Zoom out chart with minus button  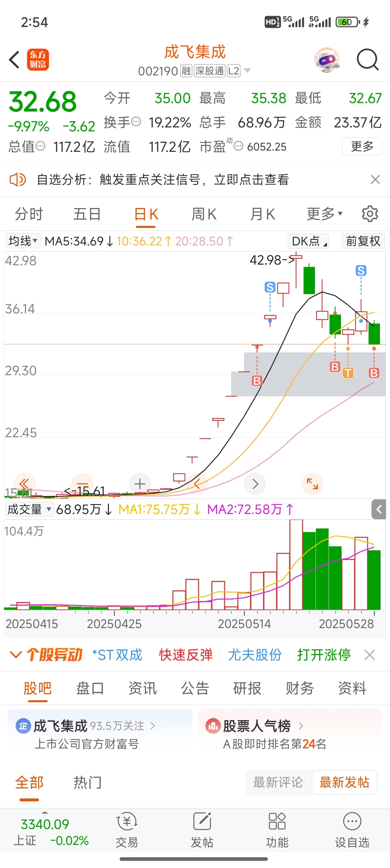(x=82, y=484)
